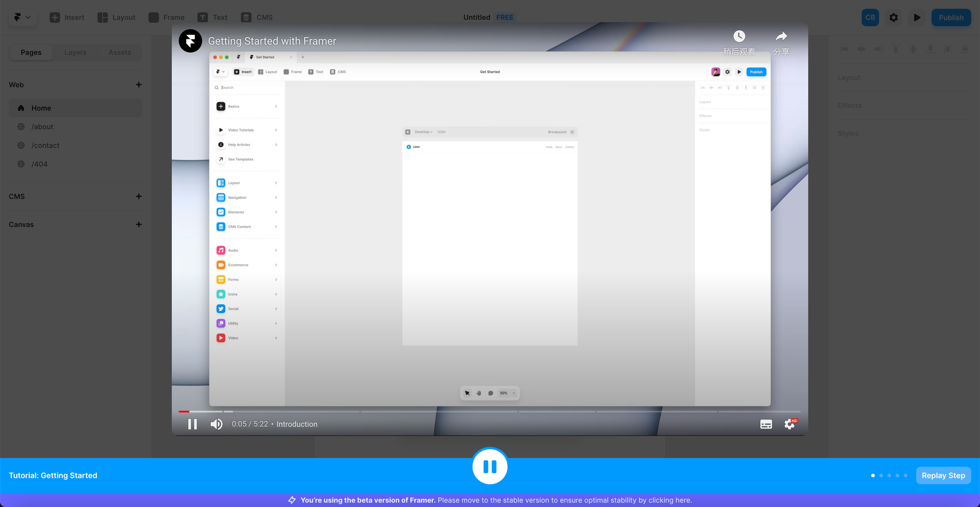Screen dimensions: 980x507
Task: Click the Insert toolbar button
Action: 67,17
